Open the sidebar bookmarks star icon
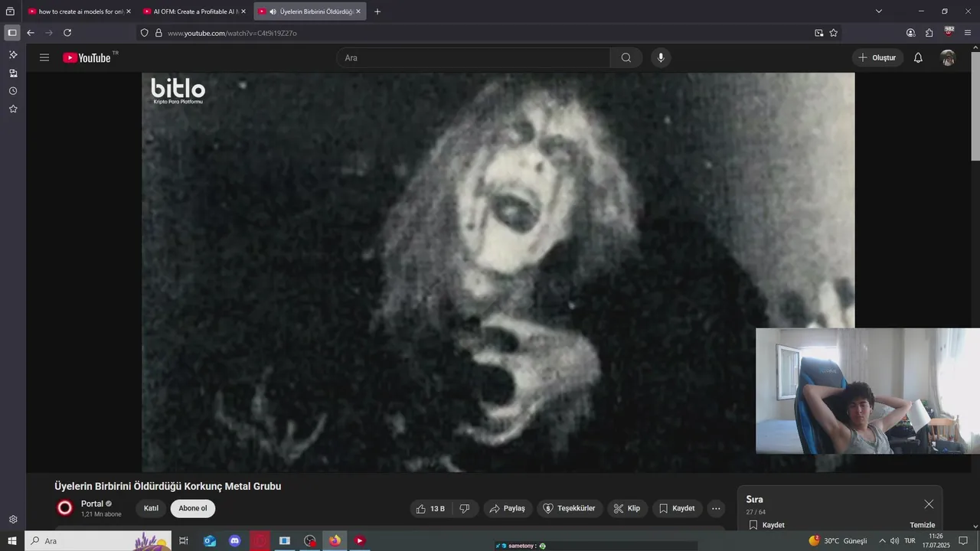The image size is (980, 551). point(13,109)
